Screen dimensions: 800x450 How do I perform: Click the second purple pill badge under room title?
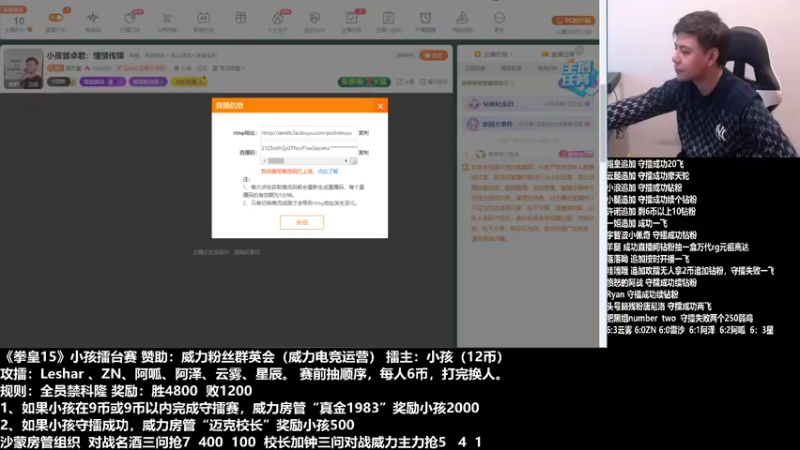148,82
